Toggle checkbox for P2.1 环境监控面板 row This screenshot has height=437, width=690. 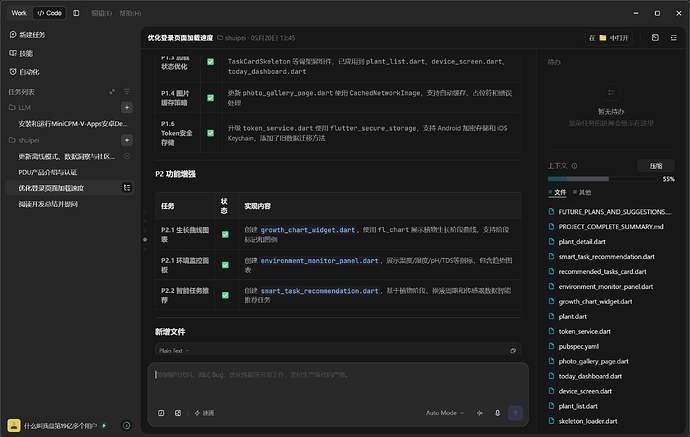(225, 265)
